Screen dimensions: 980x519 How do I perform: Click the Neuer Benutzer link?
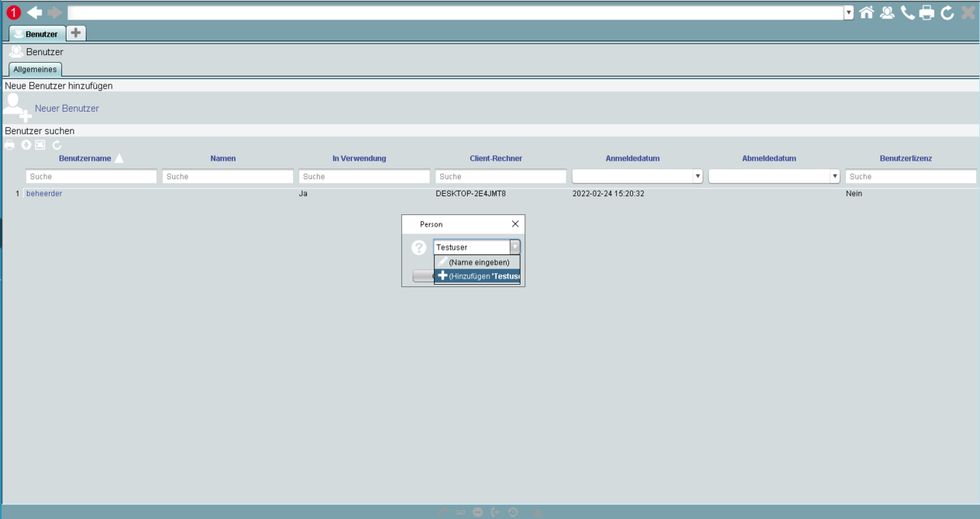[x=67, y=108]
